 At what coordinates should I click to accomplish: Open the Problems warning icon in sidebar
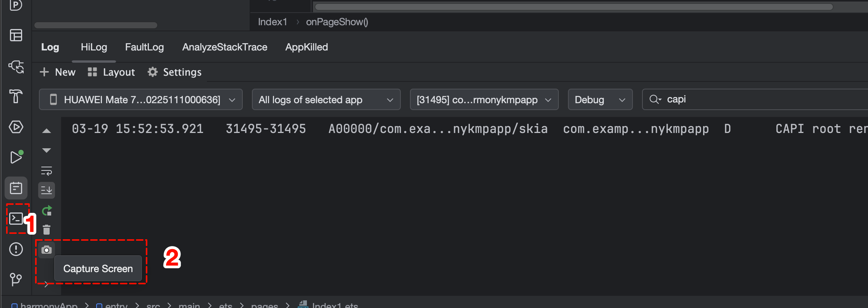point(16,249)
